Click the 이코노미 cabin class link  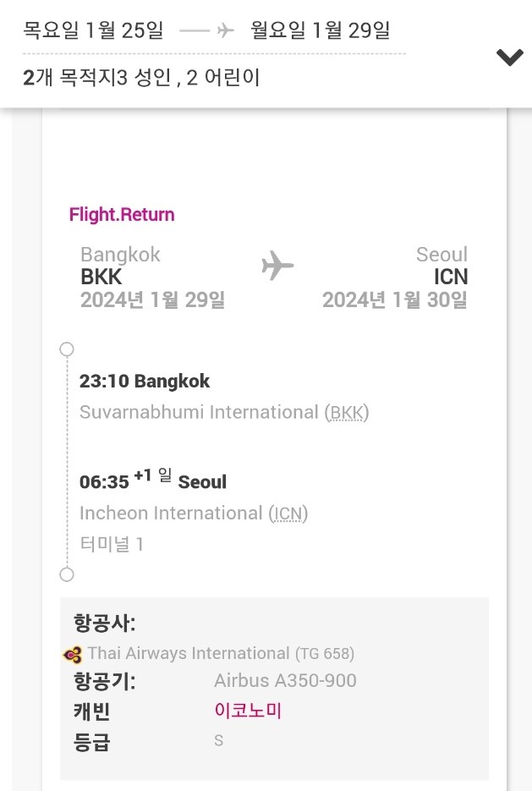pyautogui.click(x=248, y=709)
